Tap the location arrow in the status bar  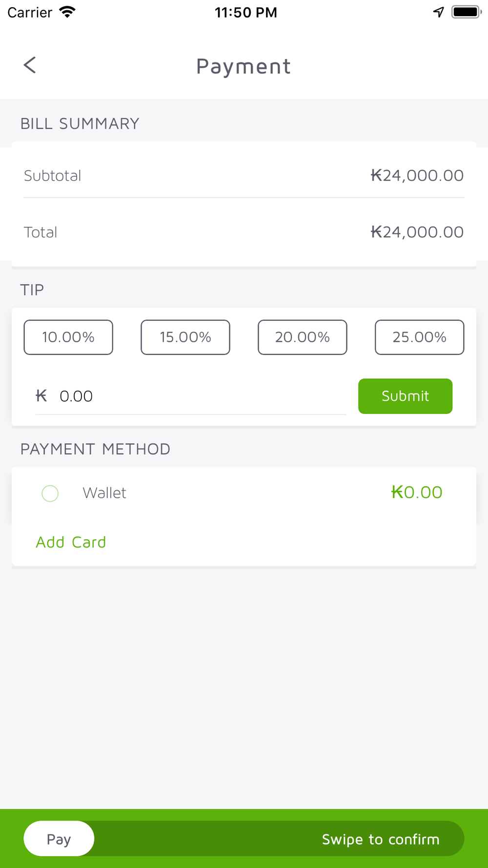pyautogui.click(x=439, y=12)
